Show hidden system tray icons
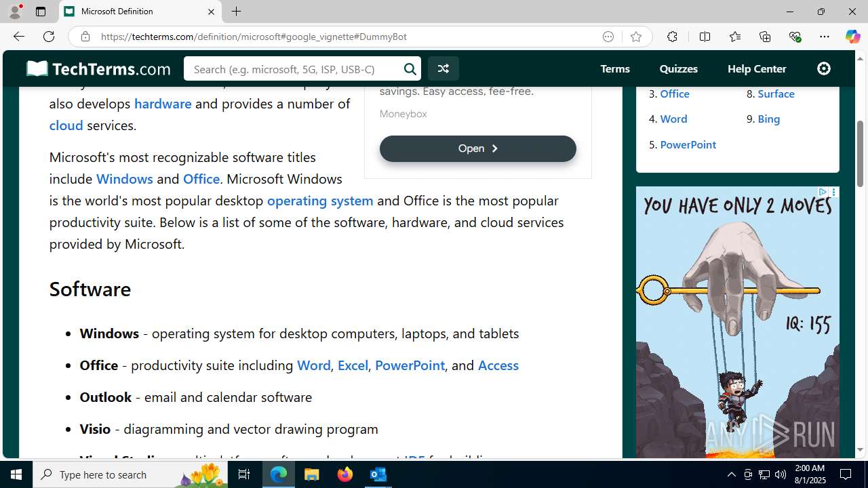868x488 pixels. (x=731, y=474)
